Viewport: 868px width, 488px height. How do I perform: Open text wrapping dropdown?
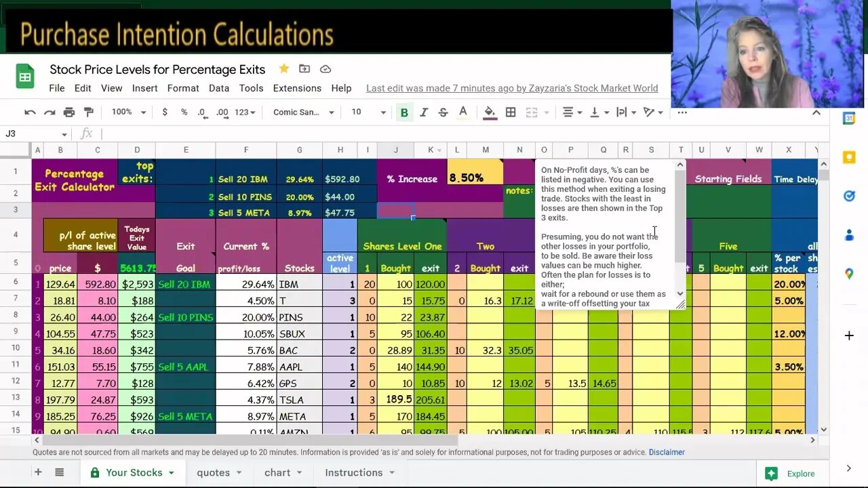[x=626, y=113]
